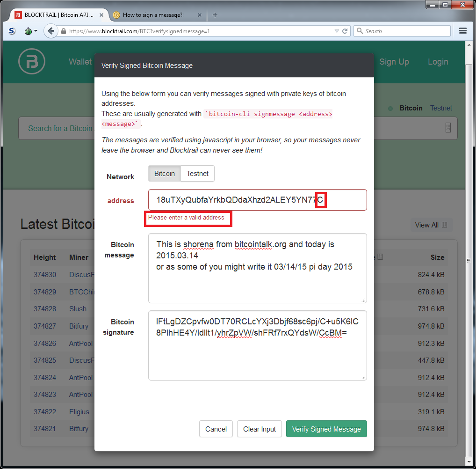Click the padlock site security icon
This screenshot has width=476, height=469.
coord(64,31)
